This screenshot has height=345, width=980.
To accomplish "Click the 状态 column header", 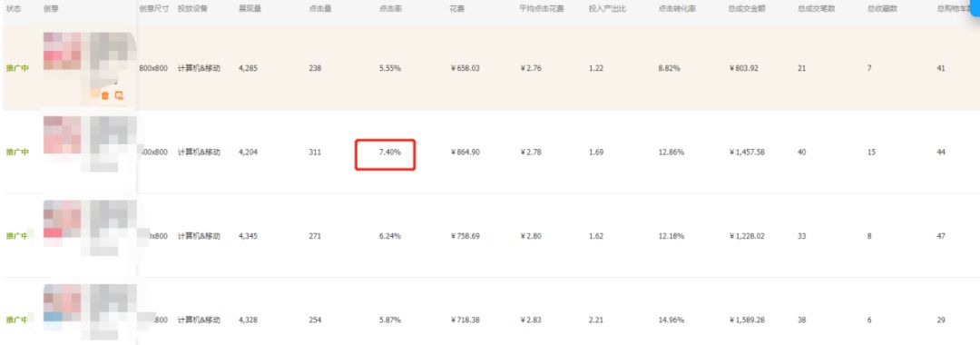I will [x=13, y=10].
